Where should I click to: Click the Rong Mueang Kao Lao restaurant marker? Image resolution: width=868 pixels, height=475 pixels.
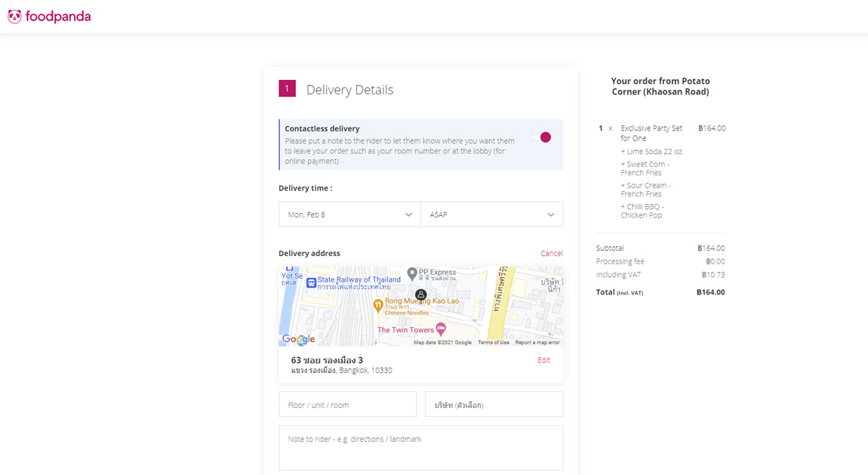coord(378,305)
